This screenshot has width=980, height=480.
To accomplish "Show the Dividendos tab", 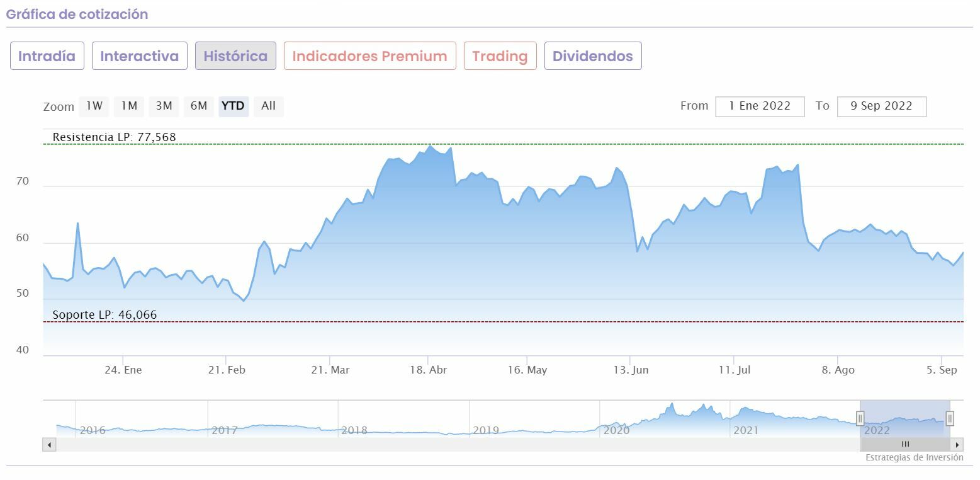I will 592,56.
